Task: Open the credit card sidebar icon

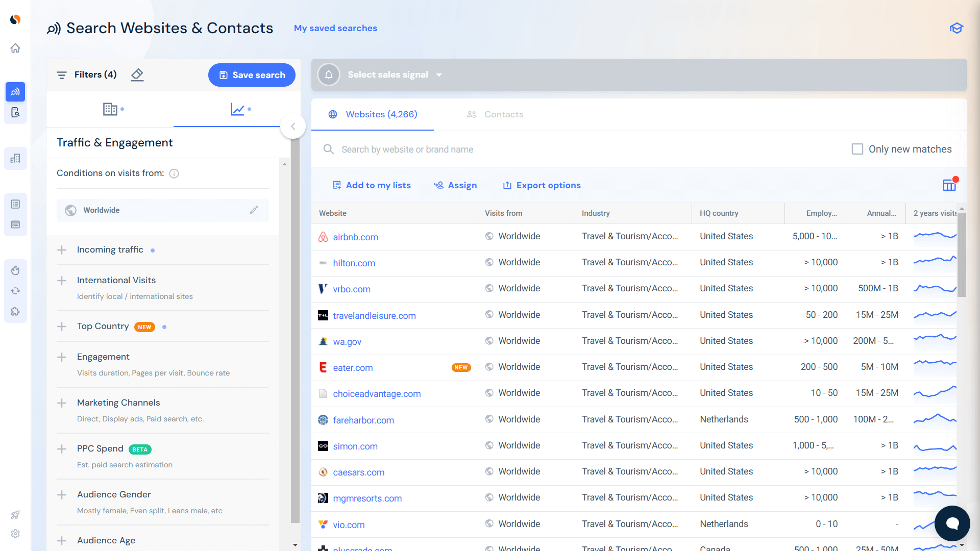Action: pos(15,224)
